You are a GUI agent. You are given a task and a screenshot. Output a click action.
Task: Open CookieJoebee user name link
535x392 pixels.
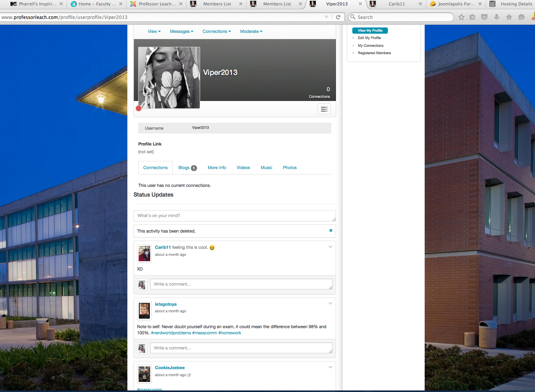tap(170, 368)
